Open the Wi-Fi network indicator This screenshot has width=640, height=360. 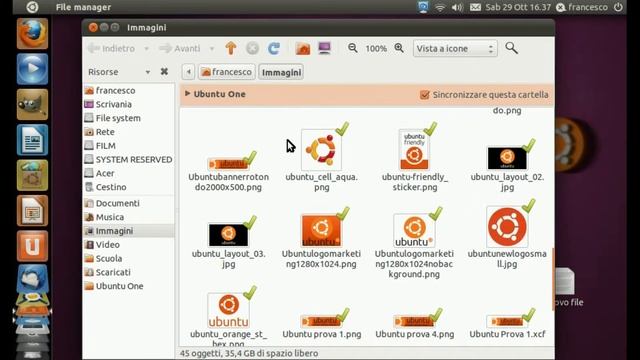(x=440, y=7)
